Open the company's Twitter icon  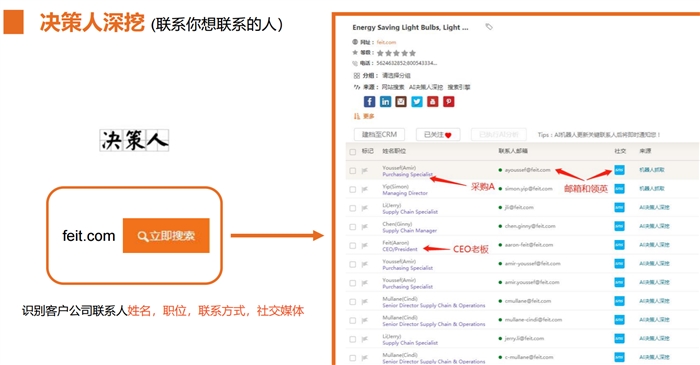[417, 102]
